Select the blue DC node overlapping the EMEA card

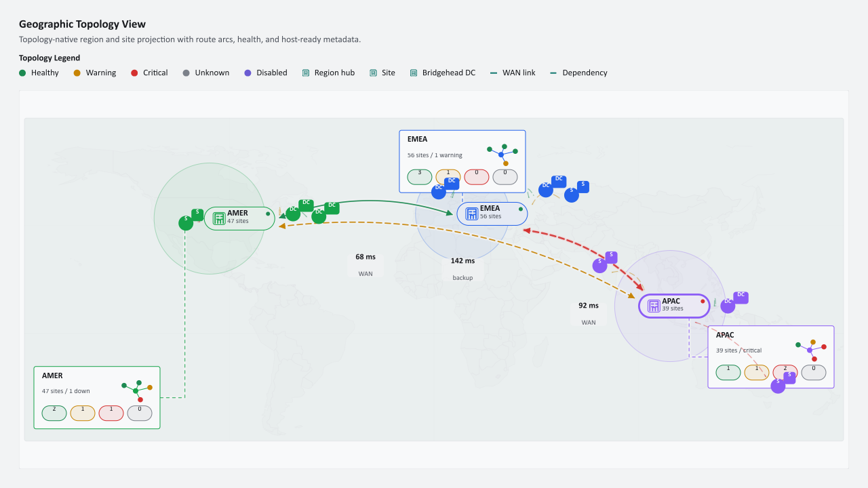439,191
